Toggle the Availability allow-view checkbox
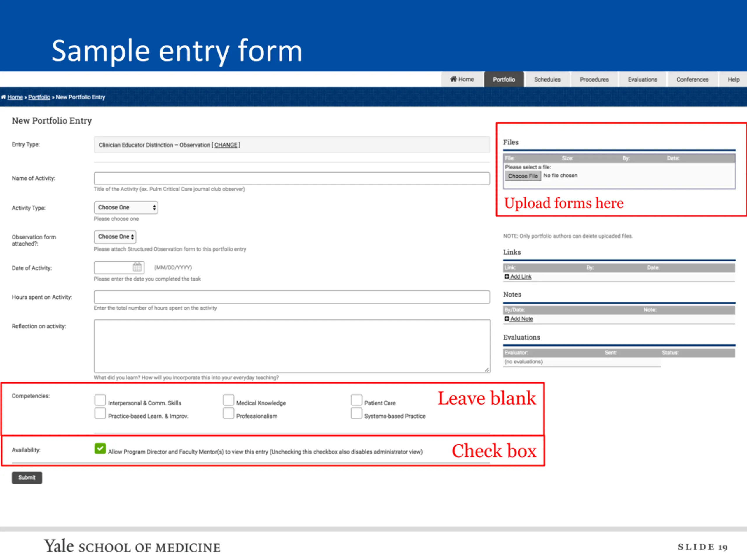The height and width of the screenshot is (560, 747). pyautogui.click(x=100, y=449)
